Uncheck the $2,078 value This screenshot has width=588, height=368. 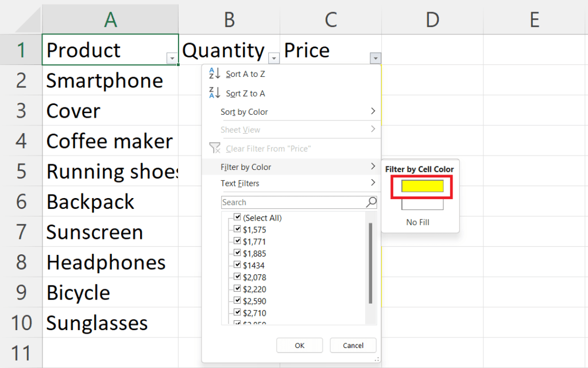point(237,276)
